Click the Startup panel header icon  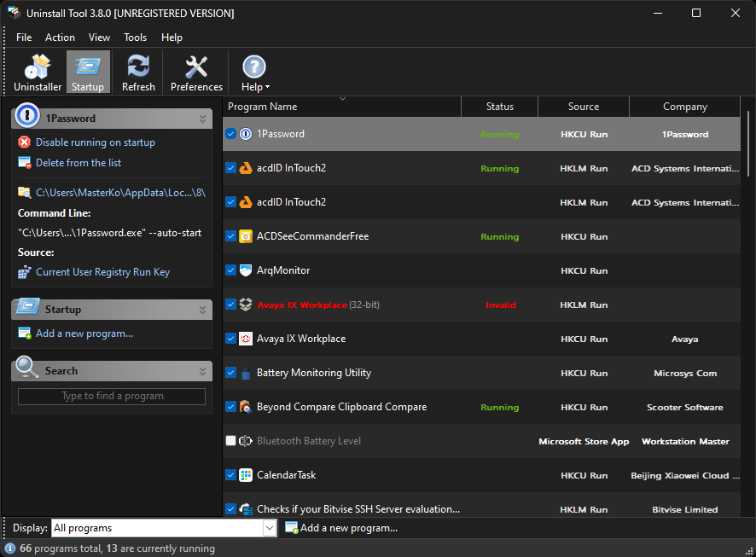27,307
